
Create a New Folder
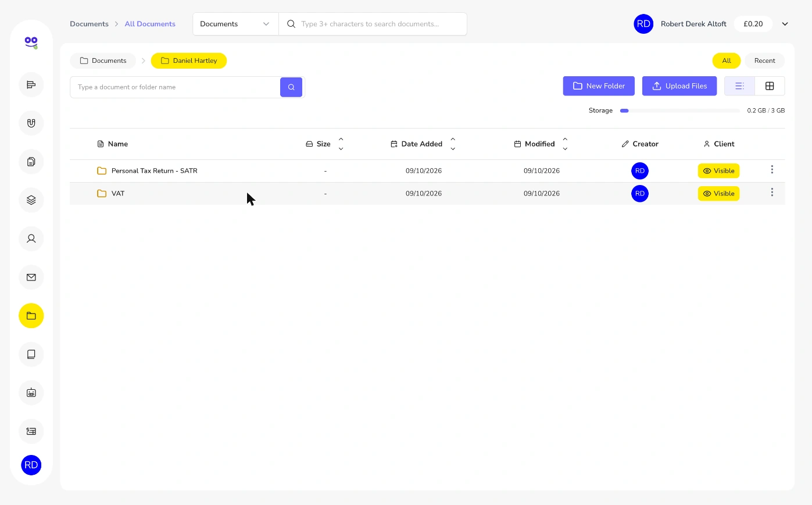coord(599,86)
